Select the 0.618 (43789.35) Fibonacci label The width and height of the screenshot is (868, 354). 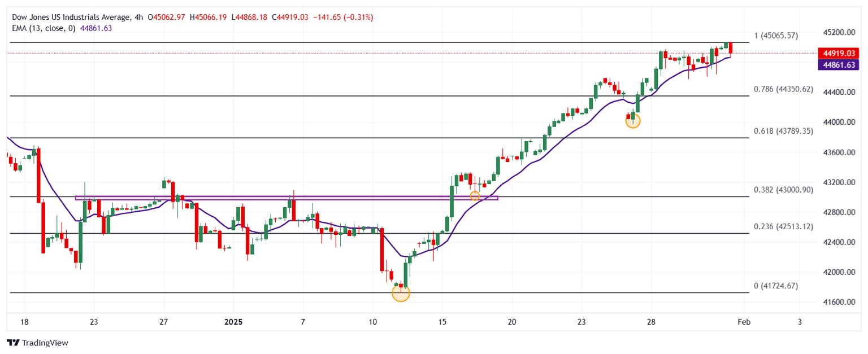(x=783, y=131)
